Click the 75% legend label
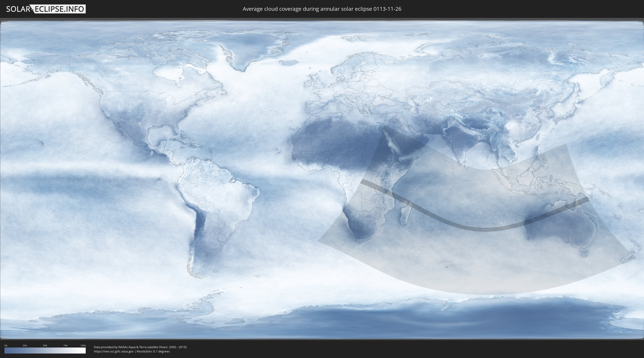 coord(65,345)
